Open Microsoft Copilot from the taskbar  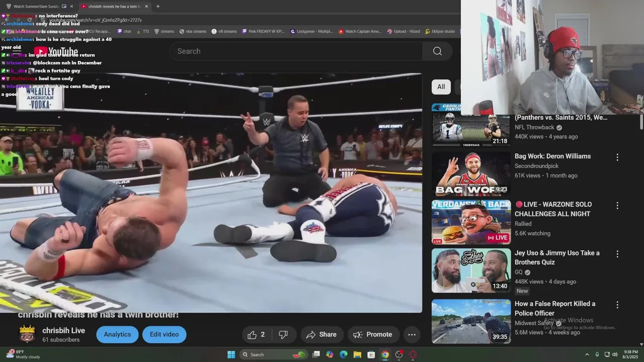point(330,354)
